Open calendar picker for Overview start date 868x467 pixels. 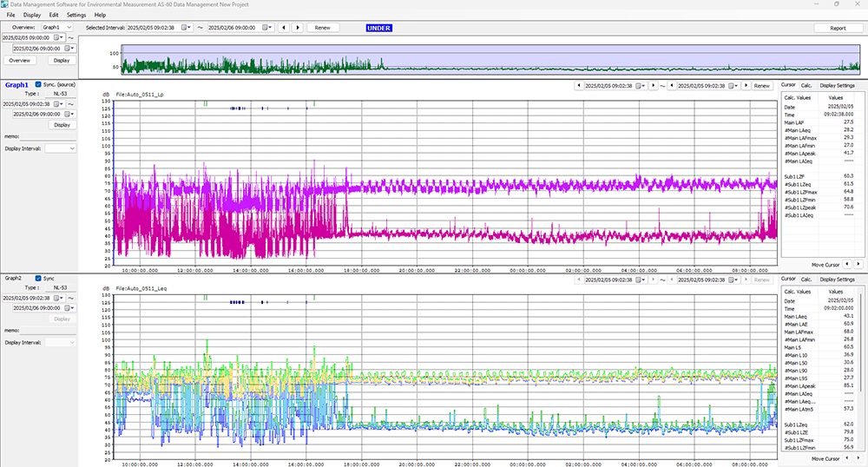[x=58, y=37]
